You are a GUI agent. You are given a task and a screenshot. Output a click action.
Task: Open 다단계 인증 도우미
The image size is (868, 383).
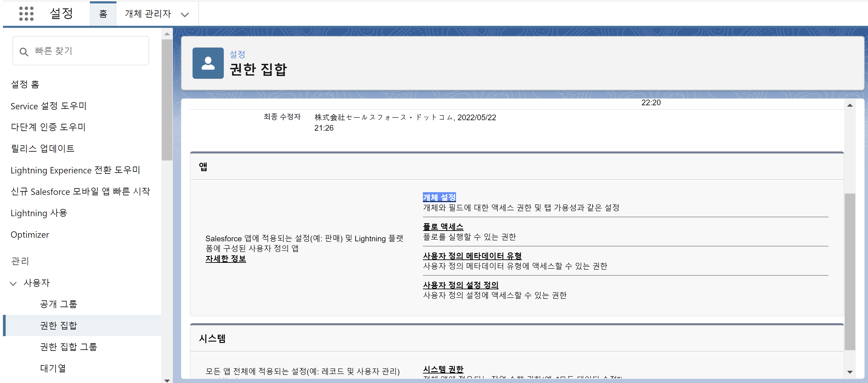[x=48, y=127]
